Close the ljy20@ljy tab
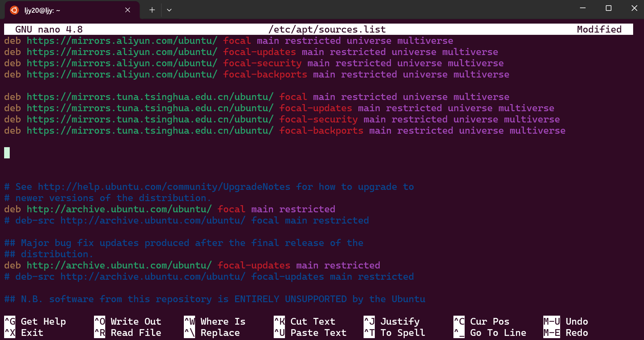 point(128,10)
